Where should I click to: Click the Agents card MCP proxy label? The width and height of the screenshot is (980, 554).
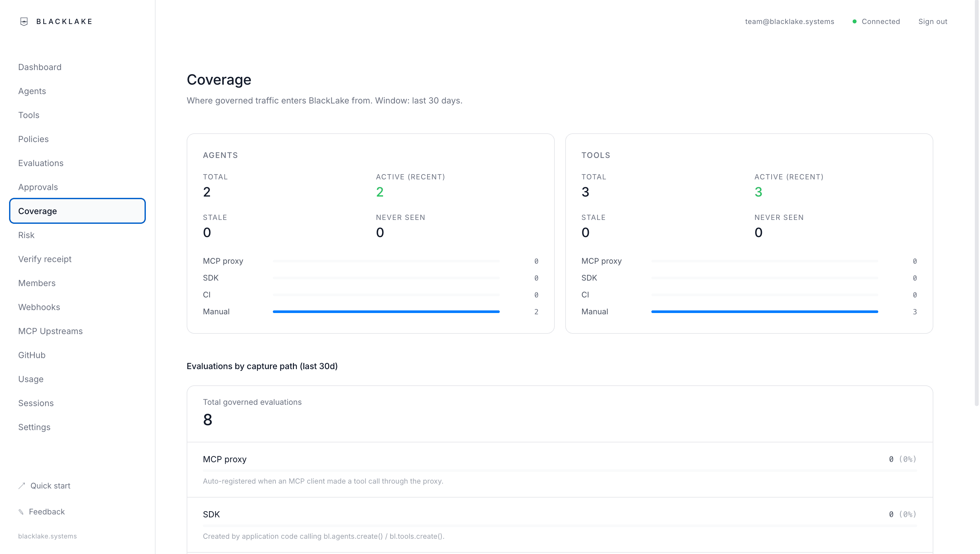click(223, 261)
